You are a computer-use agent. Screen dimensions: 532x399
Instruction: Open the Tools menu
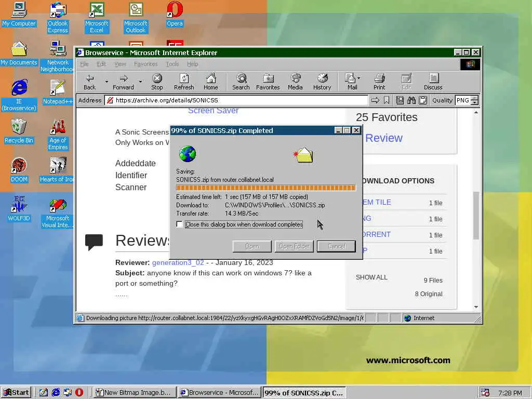coord(172,64)
